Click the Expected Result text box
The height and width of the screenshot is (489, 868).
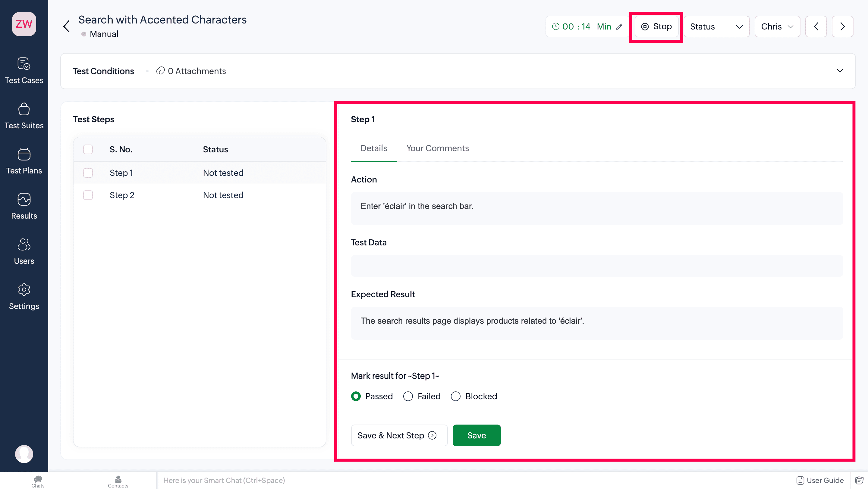[x=597, y=323]
